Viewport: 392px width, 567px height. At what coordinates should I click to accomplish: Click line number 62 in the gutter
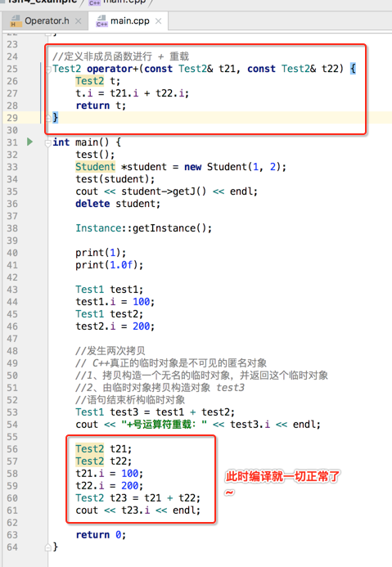pyautogui.click(x=12, y=523)
